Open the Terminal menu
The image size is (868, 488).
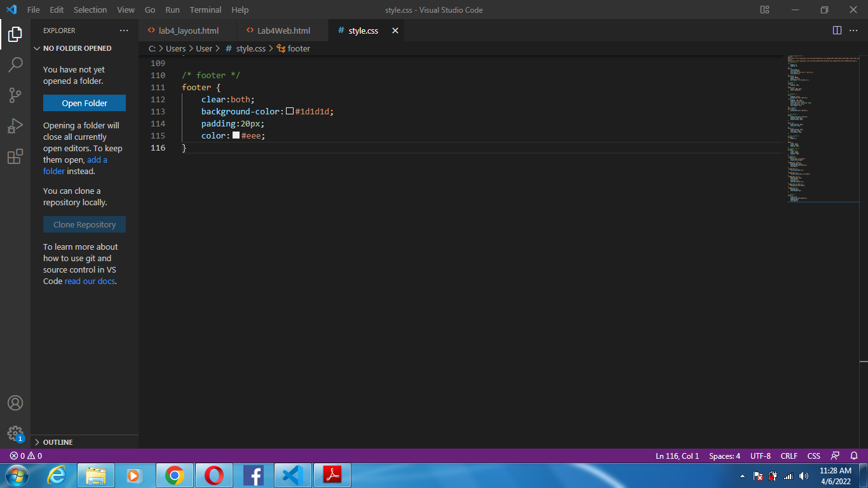pos(205,10)
